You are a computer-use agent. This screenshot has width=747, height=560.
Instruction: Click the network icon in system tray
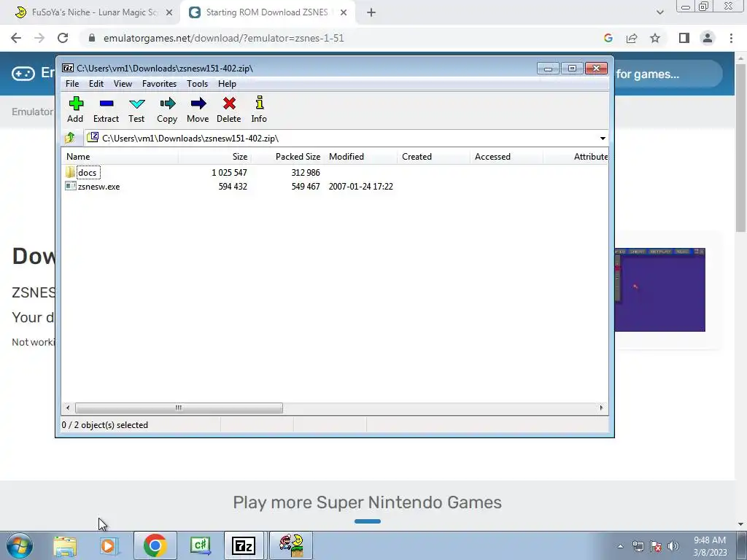[x=638, y=546]
